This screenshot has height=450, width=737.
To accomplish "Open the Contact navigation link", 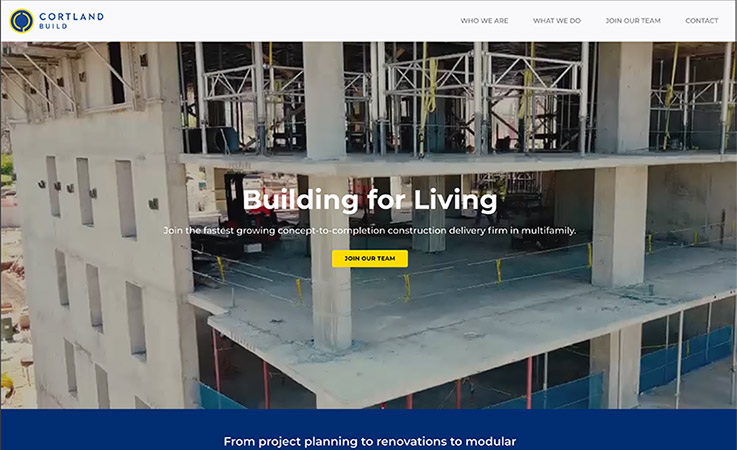I will tap(702, 21).
